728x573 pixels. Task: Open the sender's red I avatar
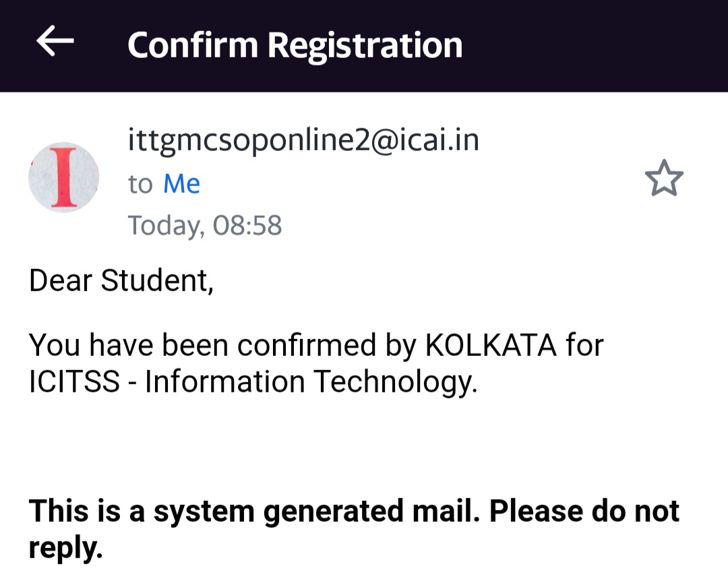tap(63, 177)
